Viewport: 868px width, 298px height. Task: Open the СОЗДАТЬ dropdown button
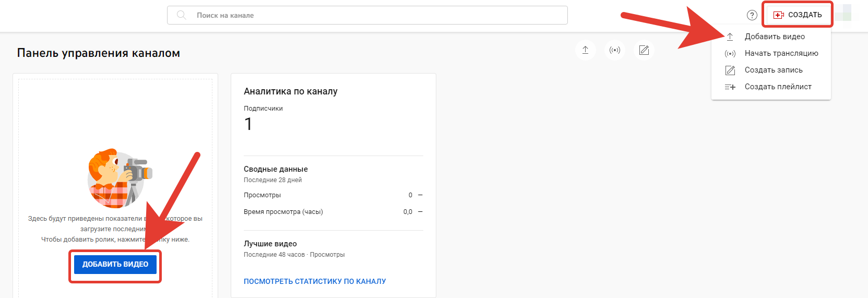798,15
